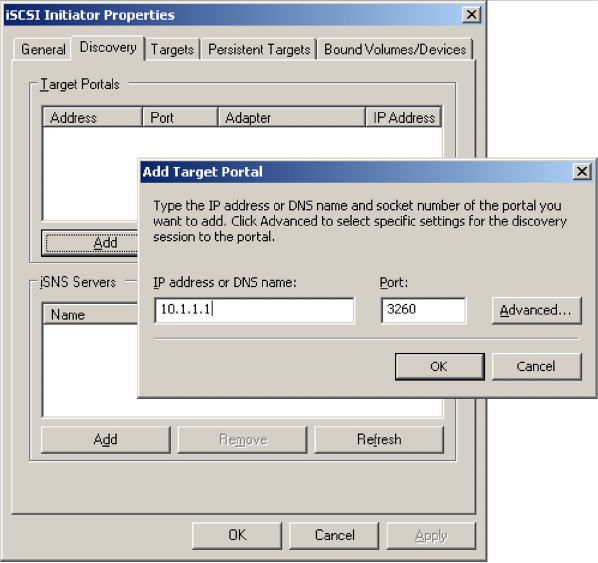Click the IP address or DNS name field
The image size is (598, 563).
[254, 310]
